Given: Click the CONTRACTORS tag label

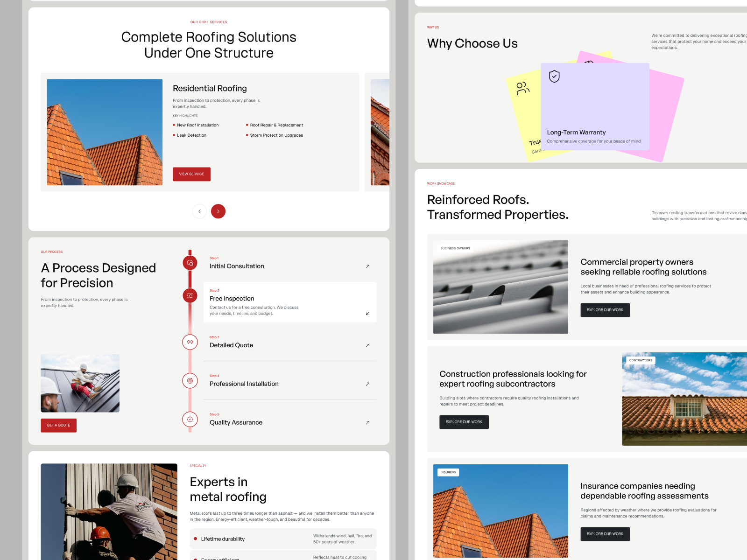Looking at the screenshot, I should (641, 361).
